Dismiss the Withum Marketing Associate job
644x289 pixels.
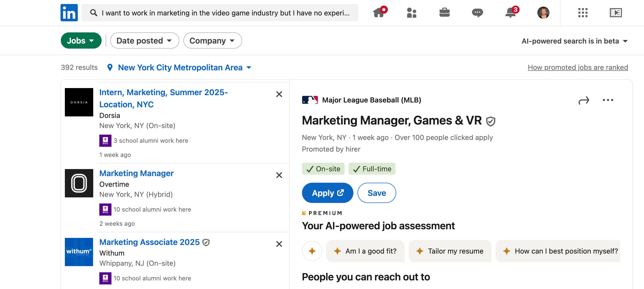[x=279, y=244]
